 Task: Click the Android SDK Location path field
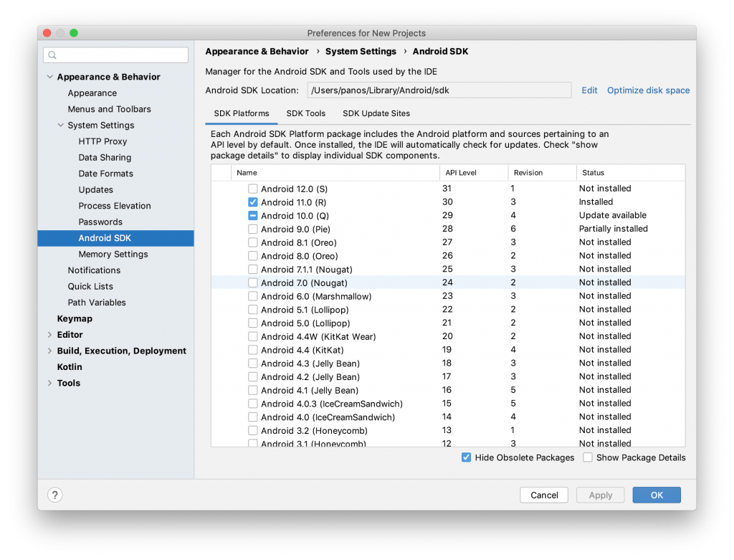point(439,90)
